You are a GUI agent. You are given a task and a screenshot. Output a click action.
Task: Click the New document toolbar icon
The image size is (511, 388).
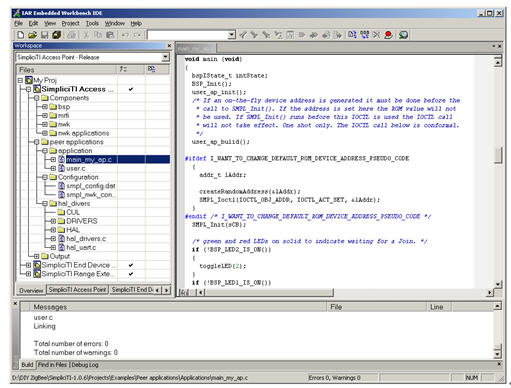click(21, 35)
